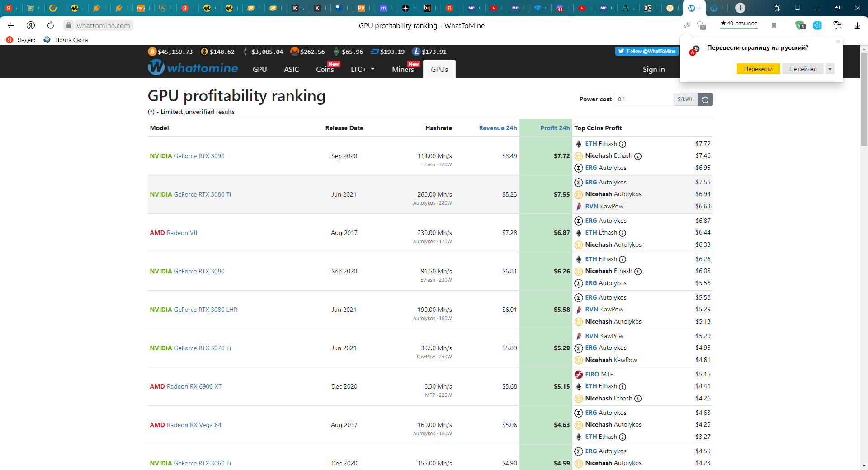Viewport: 868px width, 470px height.
Task: Go back with the browser back arrow
Action: (11, 25)
